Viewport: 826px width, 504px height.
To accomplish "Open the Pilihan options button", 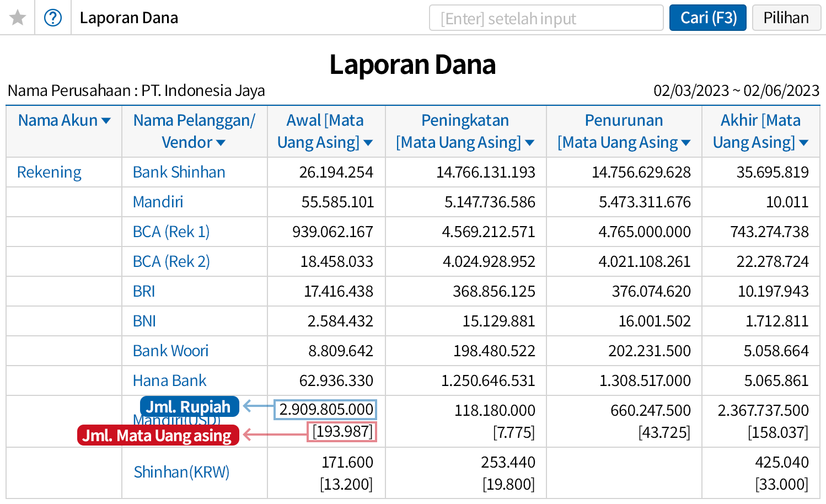I will [x=786, y=18].
